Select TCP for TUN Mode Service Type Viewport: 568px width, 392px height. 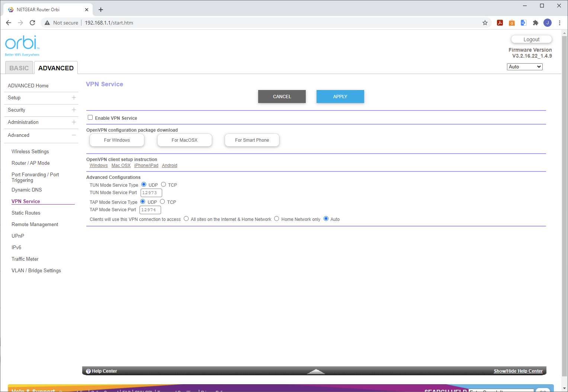[x=163, y=184]
